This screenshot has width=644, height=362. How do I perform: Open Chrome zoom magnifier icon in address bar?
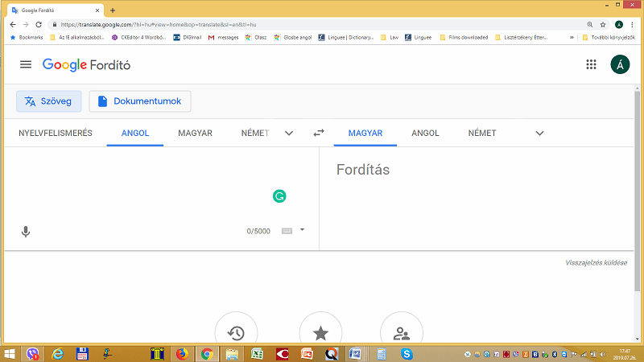click(590, 25)
